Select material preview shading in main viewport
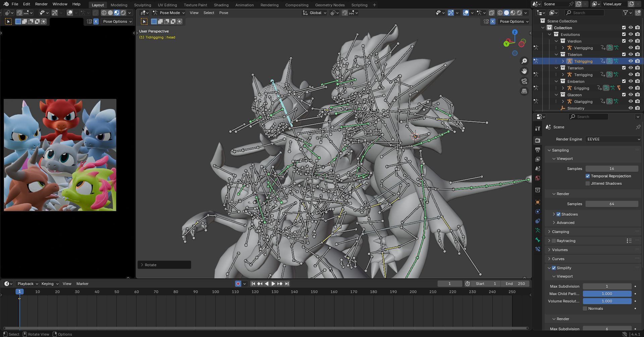644x337 pixels. click(x=513, y=13)
